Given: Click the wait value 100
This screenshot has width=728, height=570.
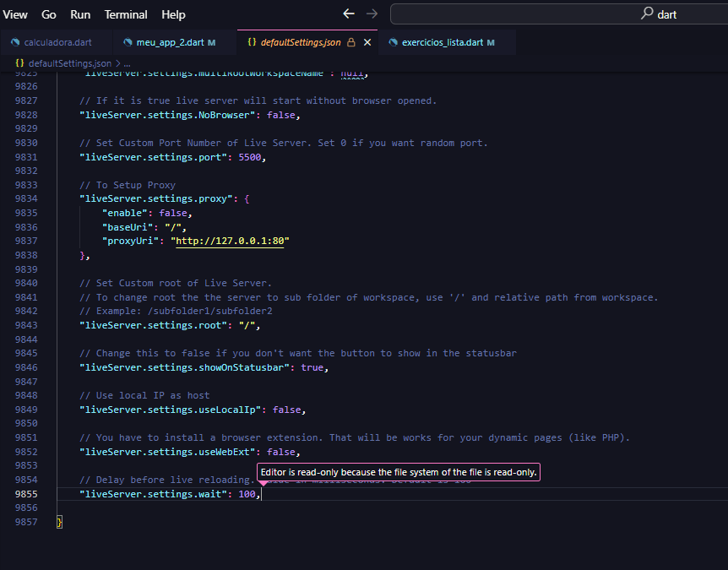Looking at the screenshot, I should (247, 494).
